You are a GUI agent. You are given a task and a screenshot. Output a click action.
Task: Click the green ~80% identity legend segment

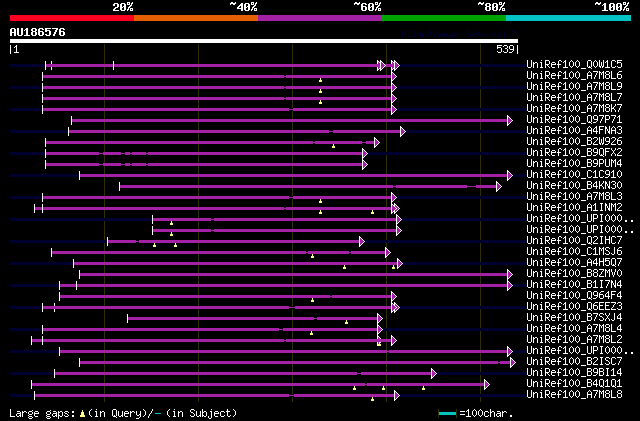pos(444,18)
